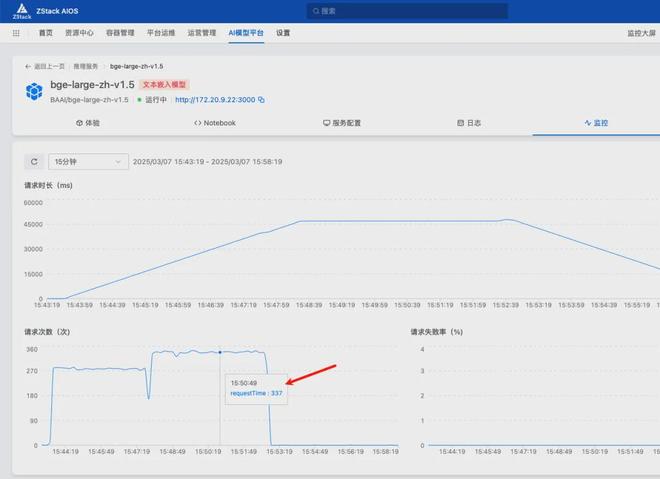Switch to the 日志 tab
Image resolution: width=660 pixels, height=479 pixels.
469,123
